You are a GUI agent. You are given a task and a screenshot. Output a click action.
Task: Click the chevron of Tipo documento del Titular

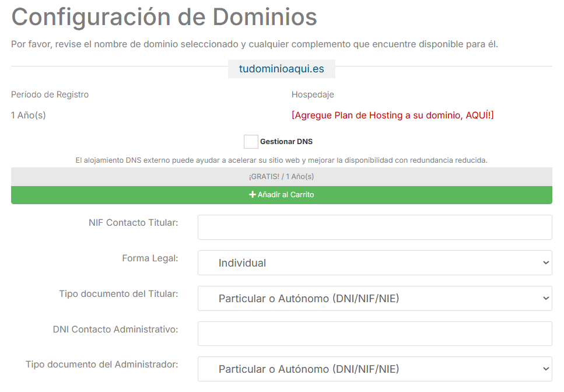pyautogui.click(x=545, y=299)
